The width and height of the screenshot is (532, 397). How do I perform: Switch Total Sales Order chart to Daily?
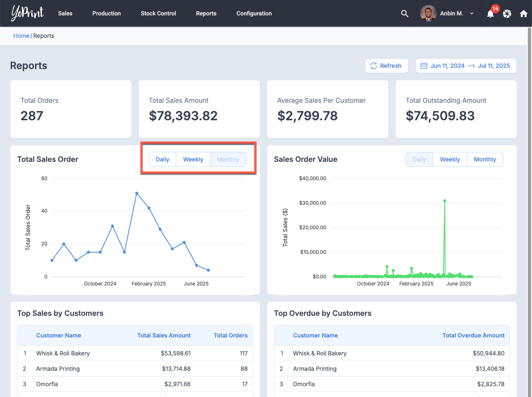[x=162, y=159]
